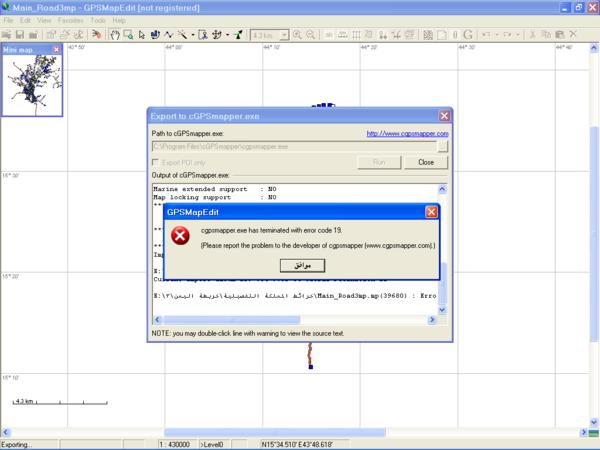This screenshot has height=450, width=600.
Task: Click the '1 : 430000' scale in status bar
Action: click(x=174, y=444)
